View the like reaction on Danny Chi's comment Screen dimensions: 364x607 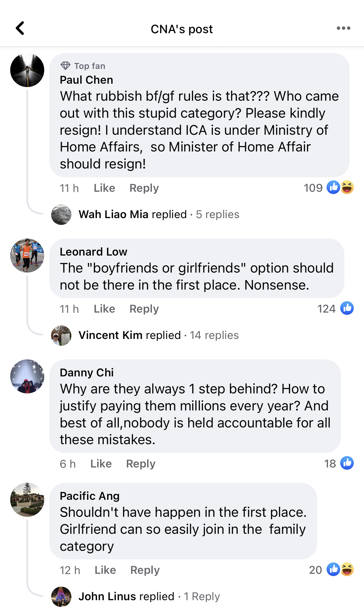347,463
